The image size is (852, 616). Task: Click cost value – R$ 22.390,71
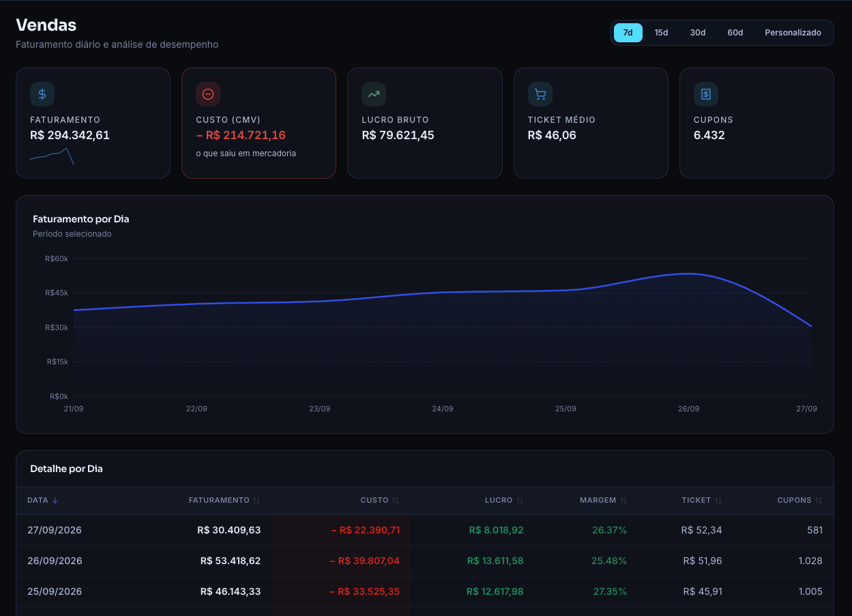366,530
